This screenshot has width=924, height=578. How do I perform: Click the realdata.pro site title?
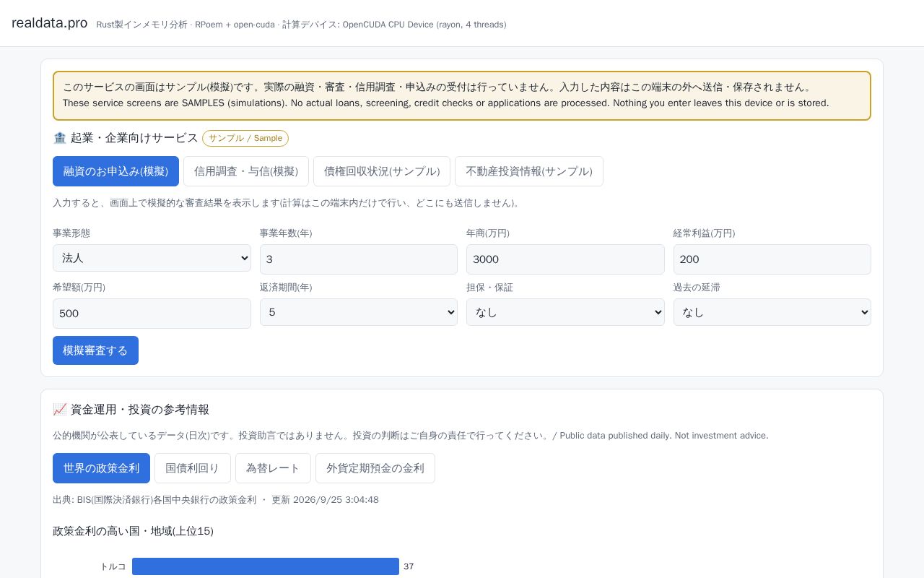49,23
